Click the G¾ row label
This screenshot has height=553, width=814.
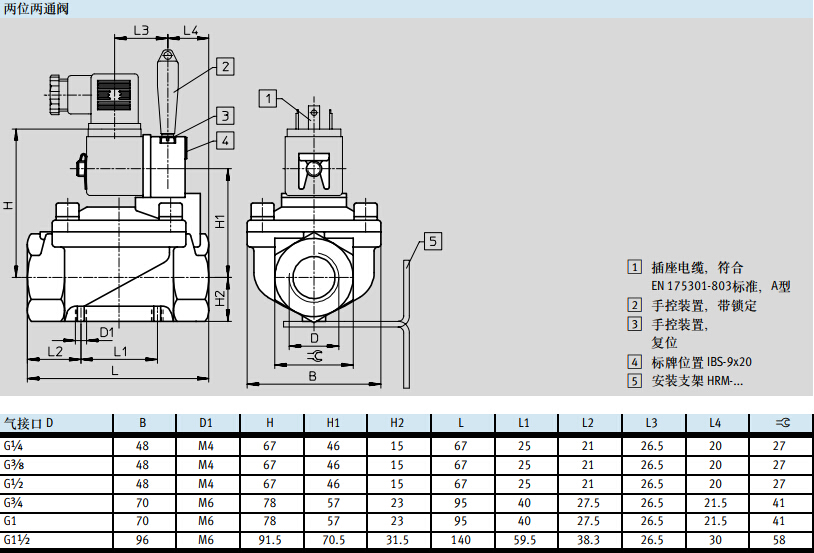[15, 503]
